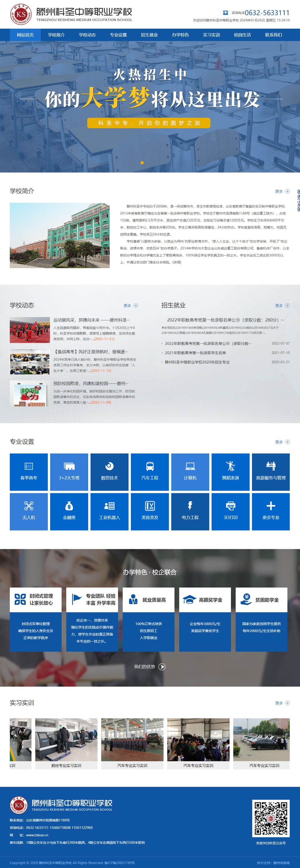
Task: Open the 汽车工程 bus icon tile
Action: click(150, 467)
